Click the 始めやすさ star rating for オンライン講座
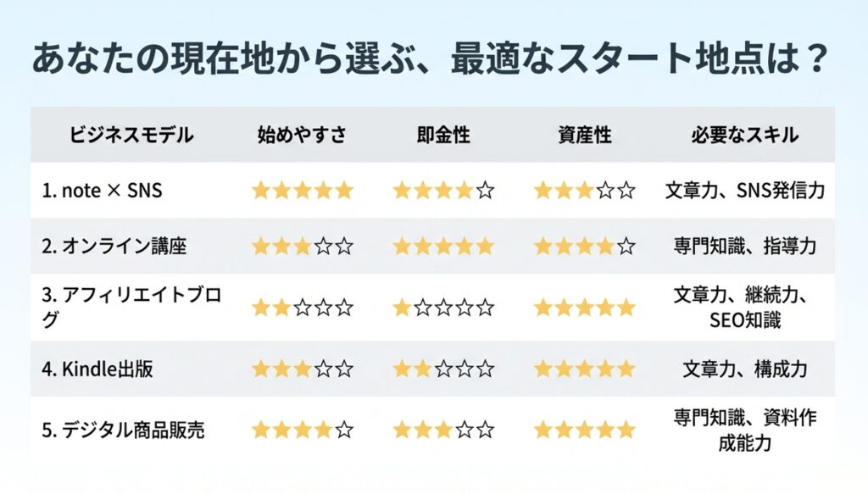 click(302, 247)
